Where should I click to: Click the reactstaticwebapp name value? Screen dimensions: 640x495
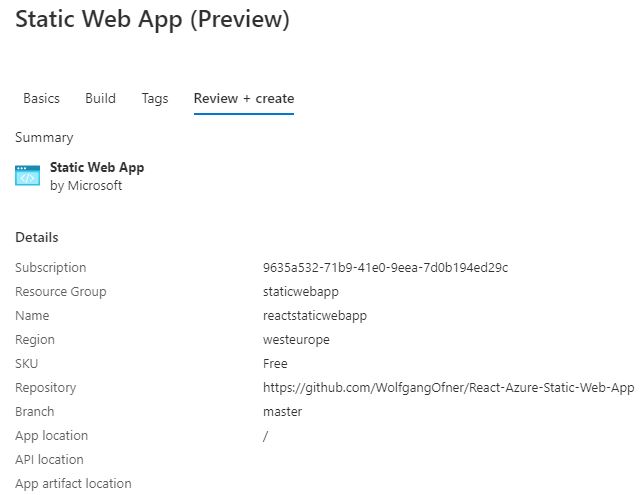point(315,316)
